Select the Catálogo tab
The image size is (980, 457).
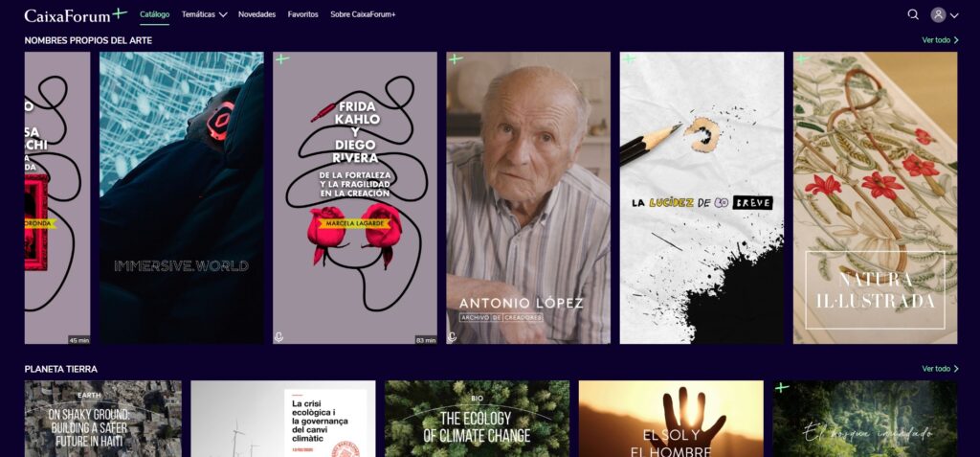click(x=154, y=14)
